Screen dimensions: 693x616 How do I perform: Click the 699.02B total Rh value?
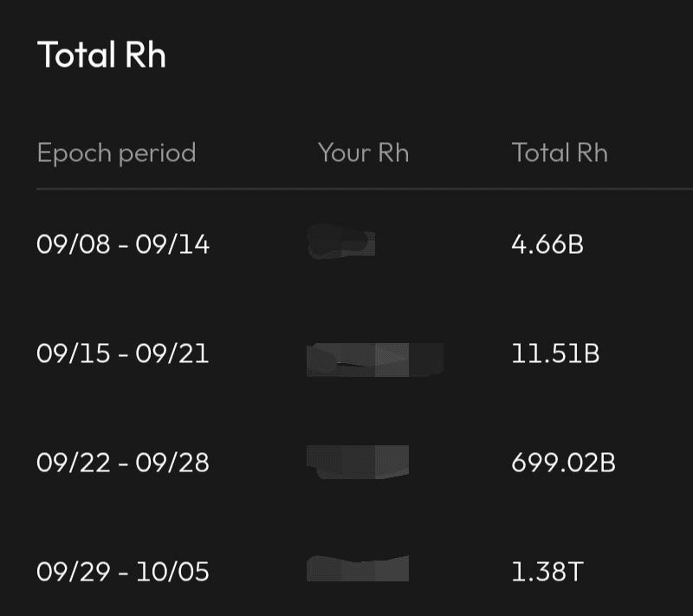[563, 463]
